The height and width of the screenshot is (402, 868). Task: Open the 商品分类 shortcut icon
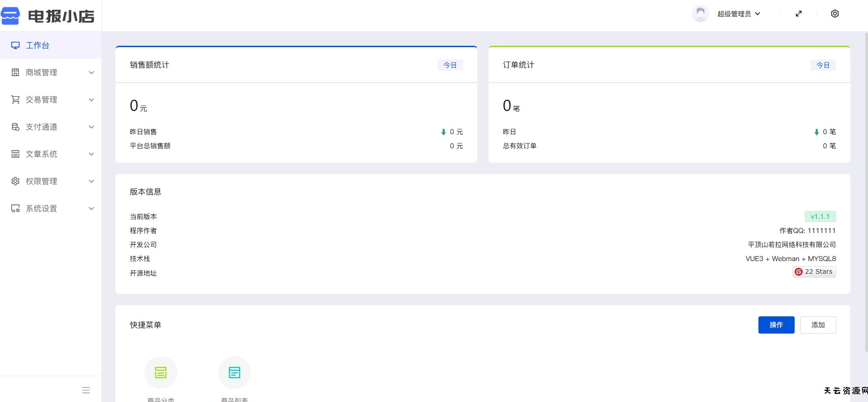pos(161,373)
